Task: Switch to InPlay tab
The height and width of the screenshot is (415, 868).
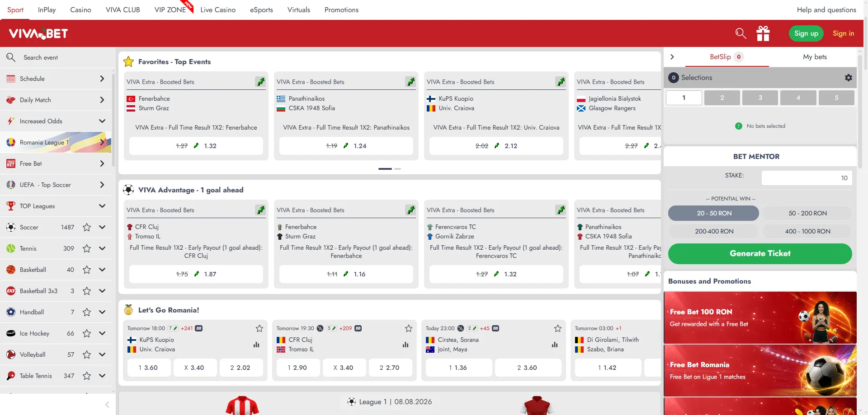Action: [x=47, y=9]
